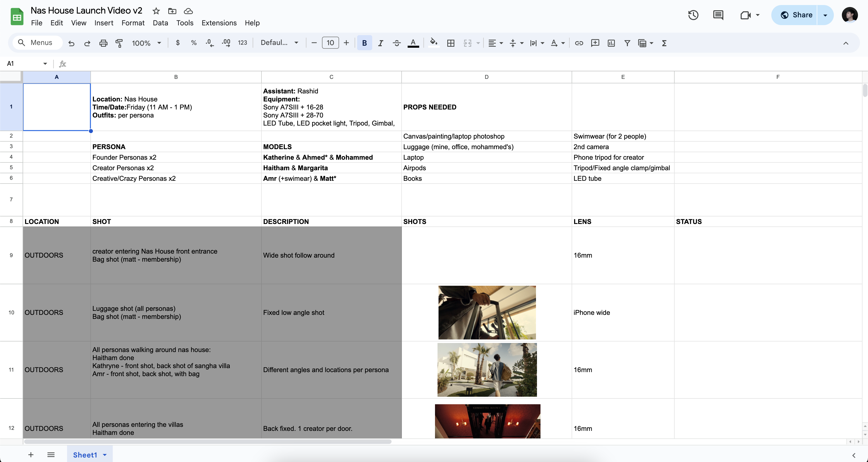The image size is (868, 462).
Task: Open the fill color picker
Action: pyautogui.click(x=434, y=43)
